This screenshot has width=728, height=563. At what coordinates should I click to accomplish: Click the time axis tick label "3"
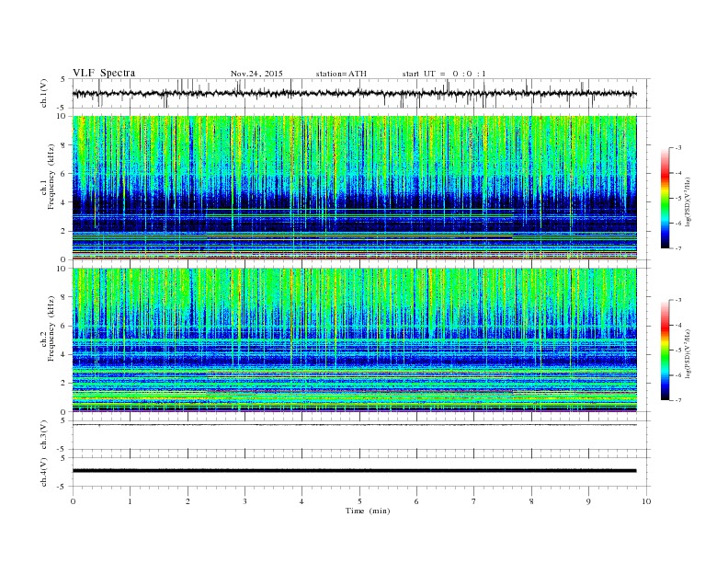click(x=245, y=501)
